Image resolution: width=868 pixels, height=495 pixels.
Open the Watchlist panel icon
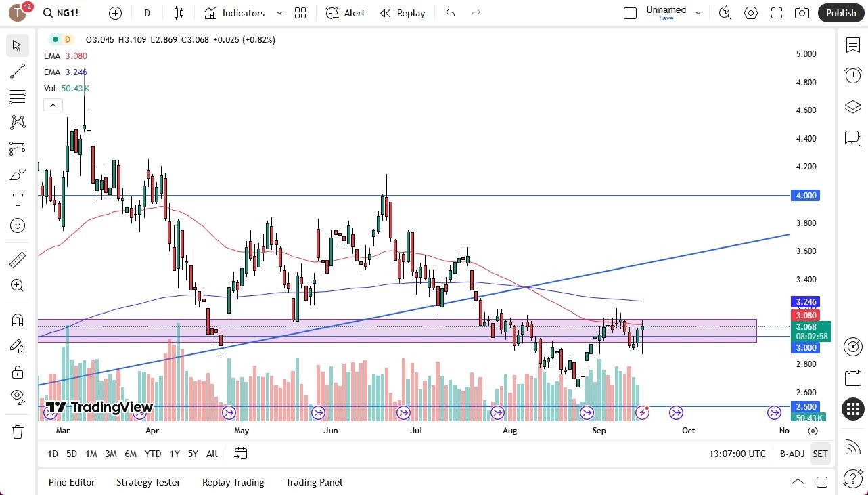[852, 45]
